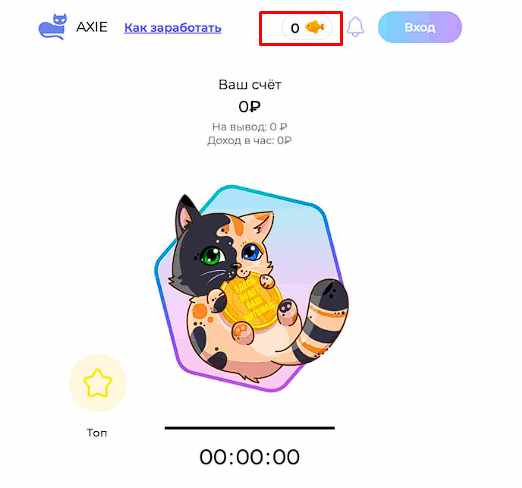Click the cat's black pointed ear

click(186, 213)
